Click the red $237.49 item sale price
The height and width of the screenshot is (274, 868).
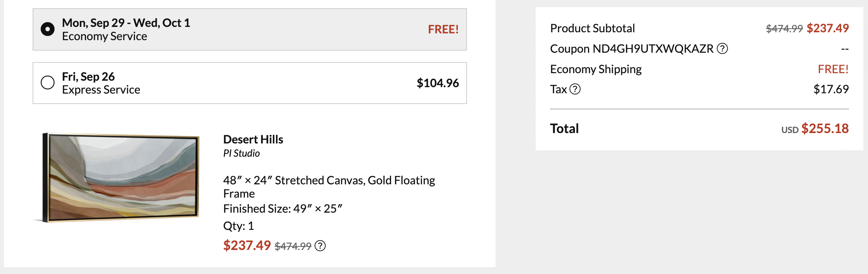point(247,246)
